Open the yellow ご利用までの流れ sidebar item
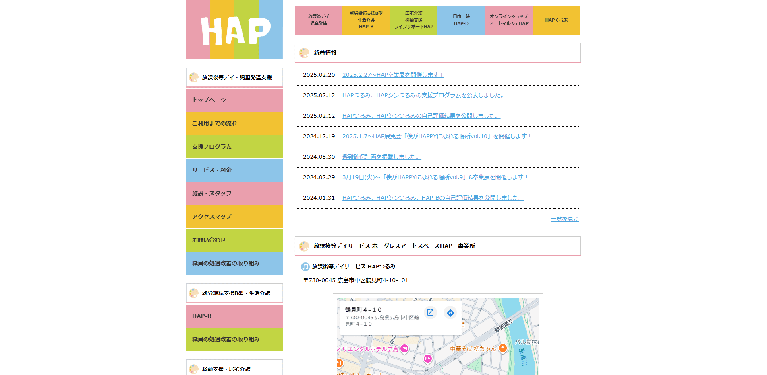767x375 pixels. [234, 124]
